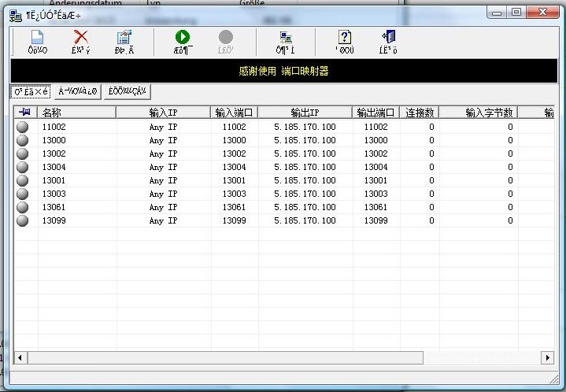The height and width of the screenshot is (392, 566).
Task: Click the status ball icon of row 13099
Action: coord(22,220)
